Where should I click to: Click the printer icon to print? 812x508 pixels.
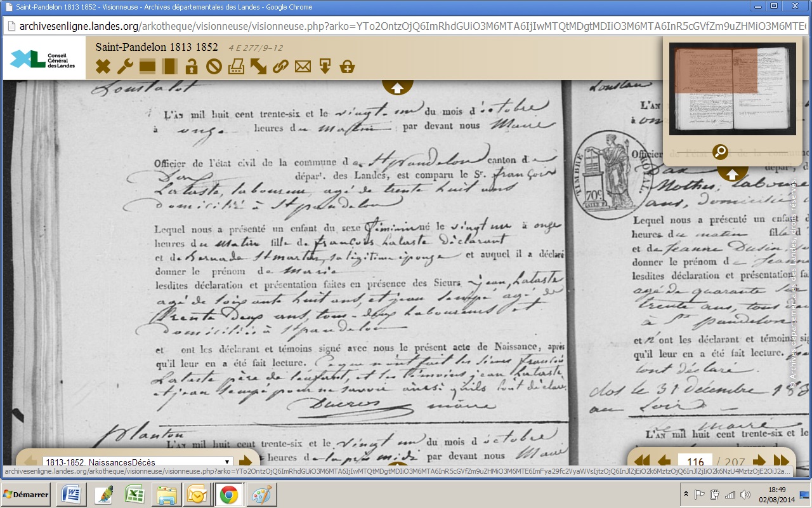236,66
